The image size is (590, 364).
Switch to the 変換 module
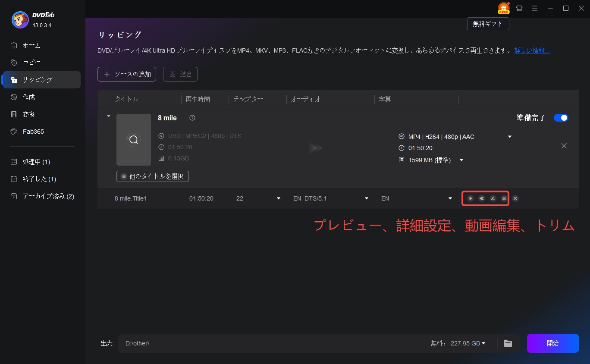[x=41, y=114]
